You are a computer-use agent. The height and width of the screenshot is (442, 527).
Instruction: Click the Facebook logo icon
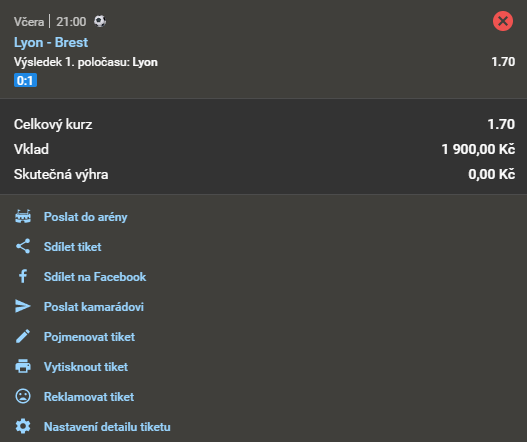pyautogui.click(x=23, y=276)
